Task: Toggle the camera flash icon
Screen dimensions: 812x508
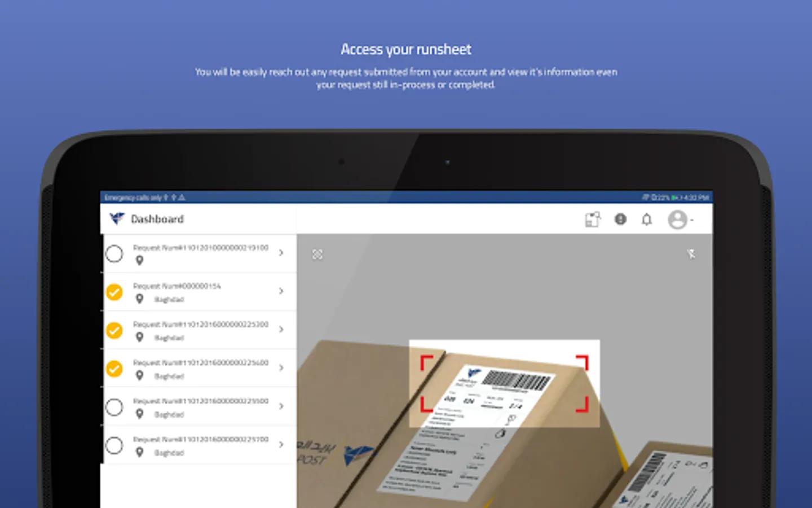Action: pos(691,254)
